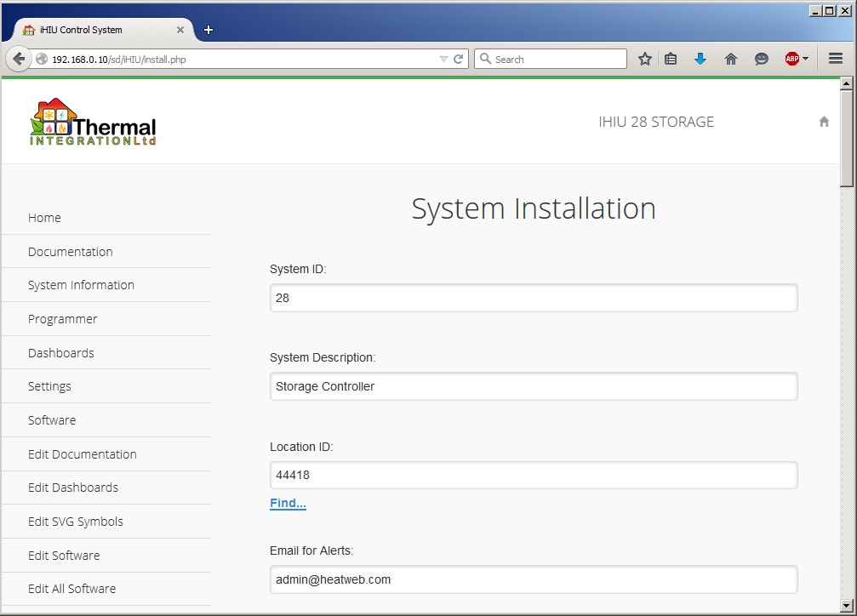Show URL history dropdown arrow
Image resolution: width=857 pixels, height=616 pixels.
[x=443, y=59]
